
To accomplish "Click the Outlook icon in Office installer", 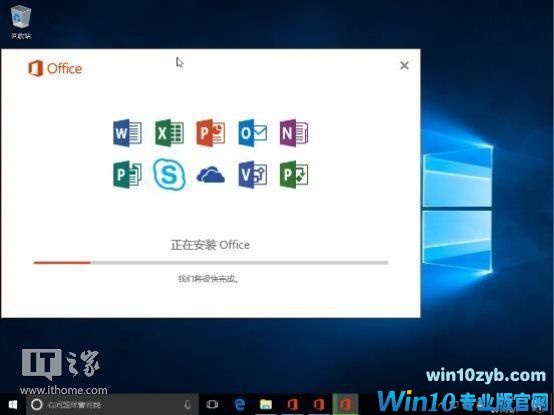I will [x=252, y=133].
